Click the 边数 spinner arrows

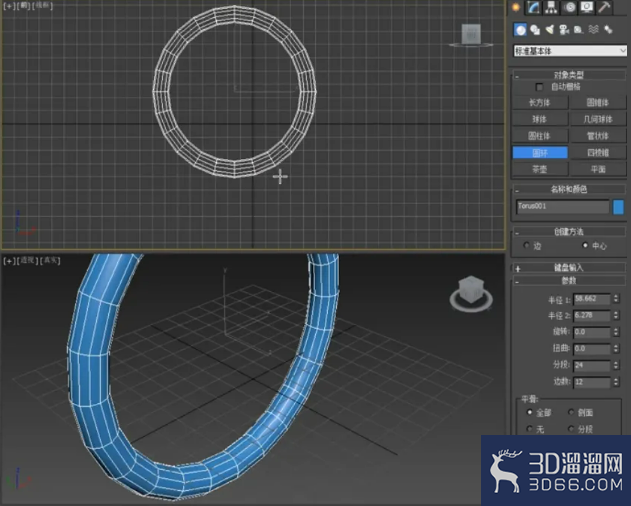coord(616,382)
